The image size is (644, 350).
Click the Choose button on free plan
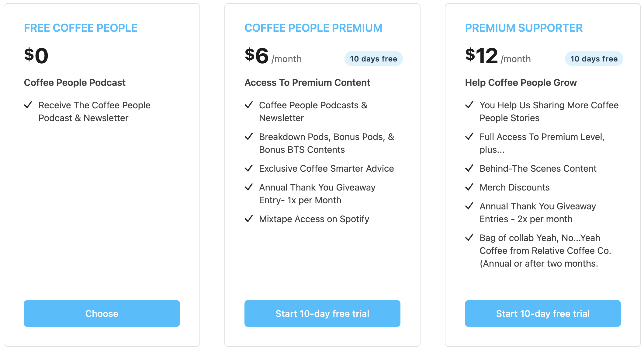[102, 313]
